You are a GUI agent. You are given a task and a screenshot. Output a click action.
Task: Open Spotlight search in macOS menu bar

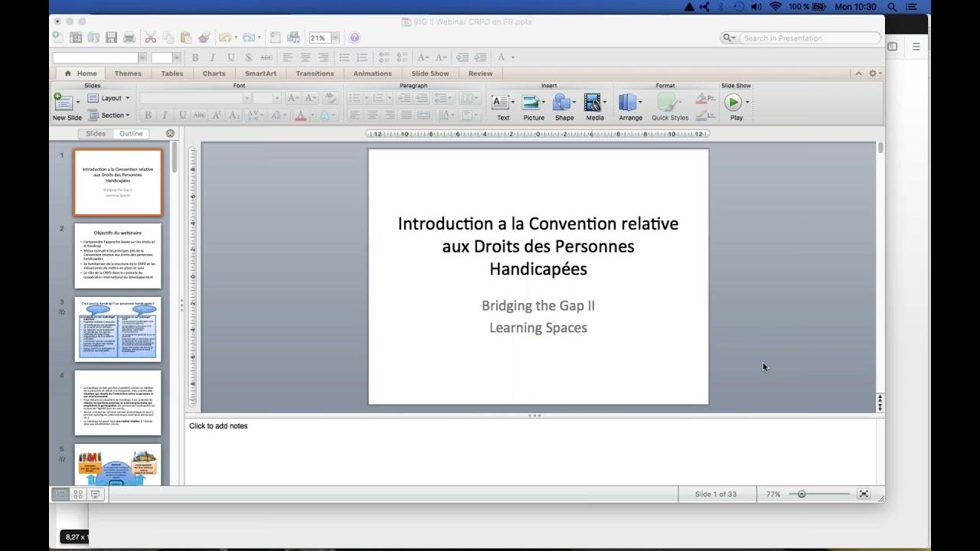coord(892,7)
